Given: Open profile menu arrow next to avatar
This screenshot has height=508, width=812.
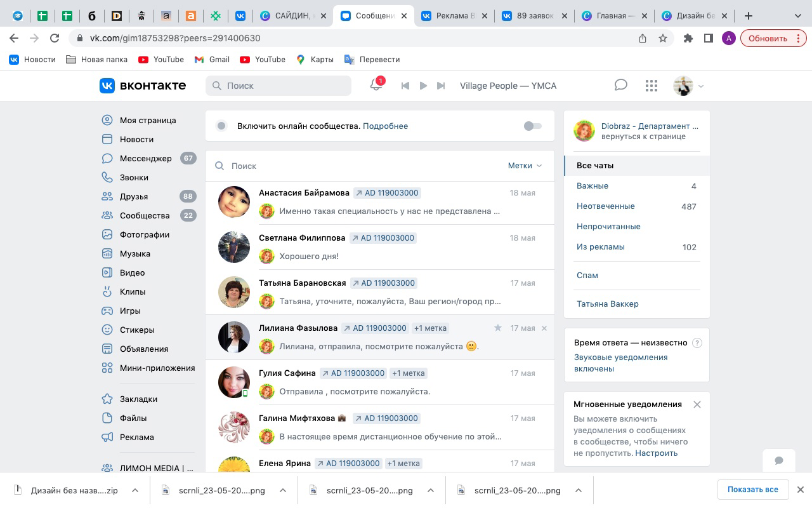Looking at the screenshot, I should coord(701,86).
